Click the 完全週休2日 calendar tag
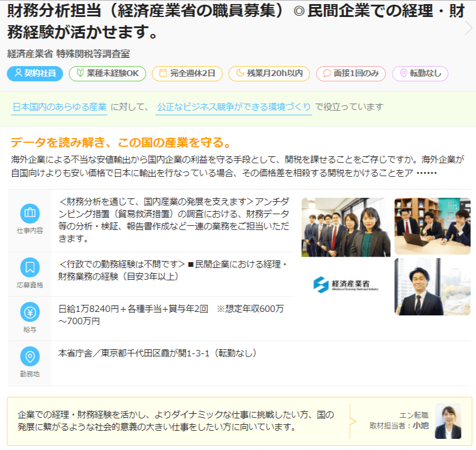 tap(187, 74)
